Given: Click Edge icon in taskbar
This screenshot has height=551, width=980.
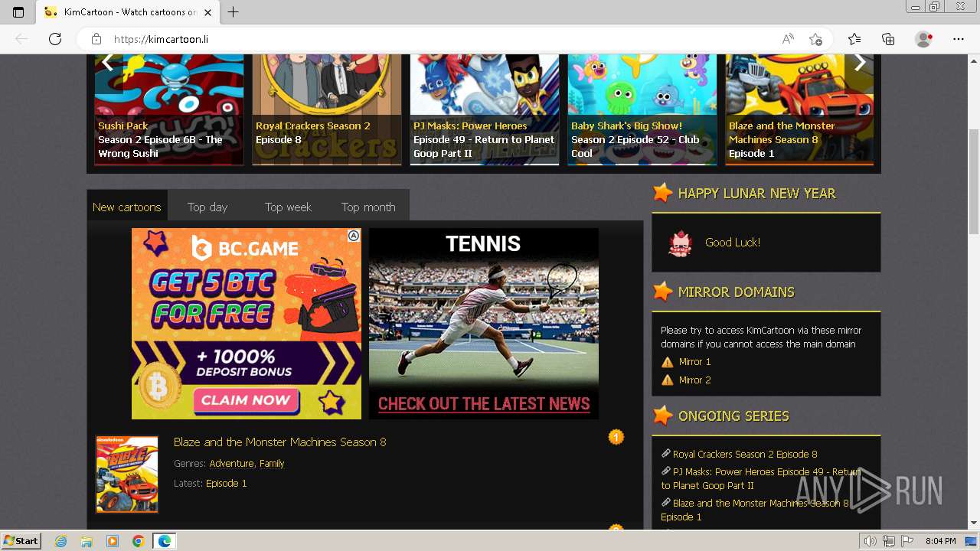Looking at the screenshot, I should [x=165, y=541].
